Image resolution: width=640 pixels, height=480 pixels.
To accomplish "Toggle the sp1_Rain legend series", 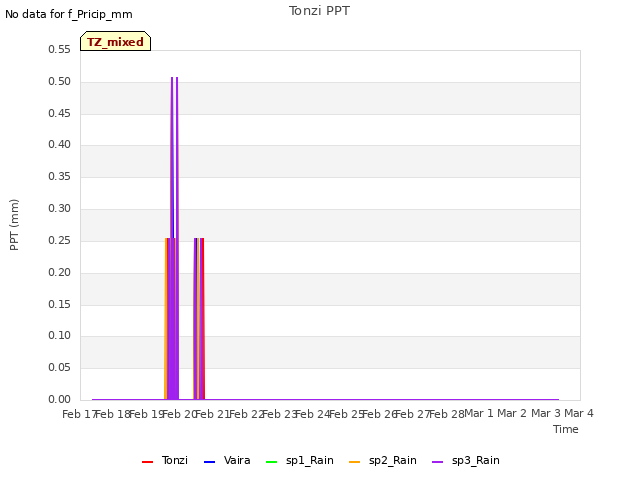I will click(x=300, y=460).
